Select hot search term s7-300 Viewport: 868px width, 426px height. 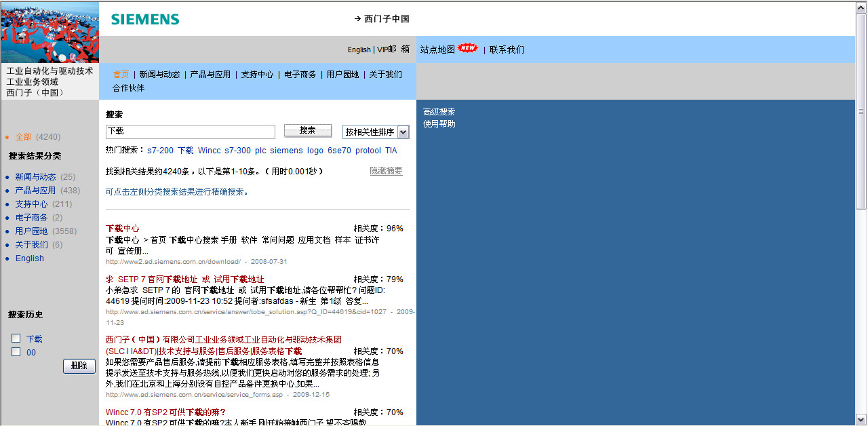point(237,151)
